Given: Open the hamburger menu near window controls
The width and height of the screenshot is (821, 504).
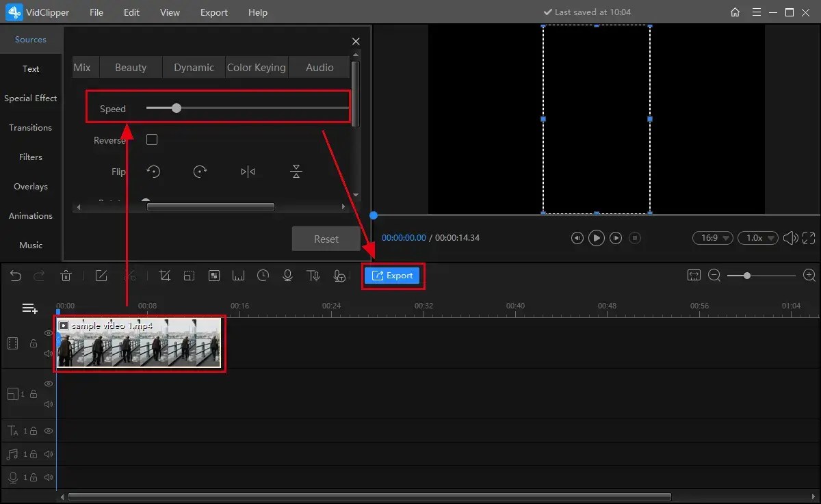Looking at the screenshot, I should [x=756, y=12].
